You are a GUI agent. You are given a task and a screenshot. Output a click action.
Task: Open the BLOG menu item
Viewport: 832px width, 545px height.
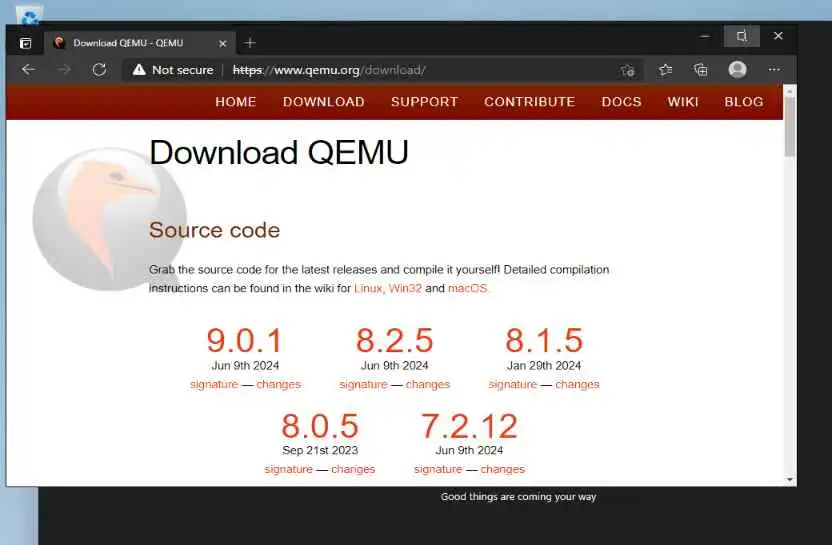[744, 102]
